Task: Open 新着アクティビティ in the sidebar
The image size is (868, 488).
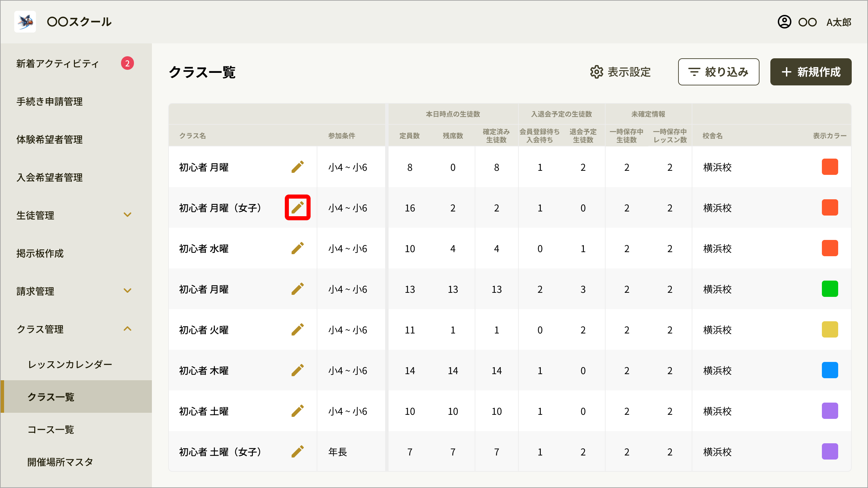Action: (58, 63)
